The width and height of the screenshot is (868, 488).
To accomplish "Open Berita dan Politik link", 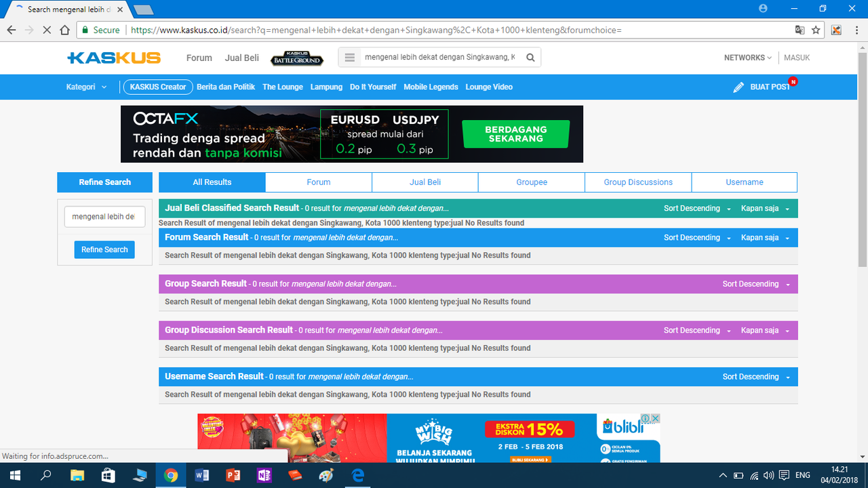I will click(x=226, y=87).
